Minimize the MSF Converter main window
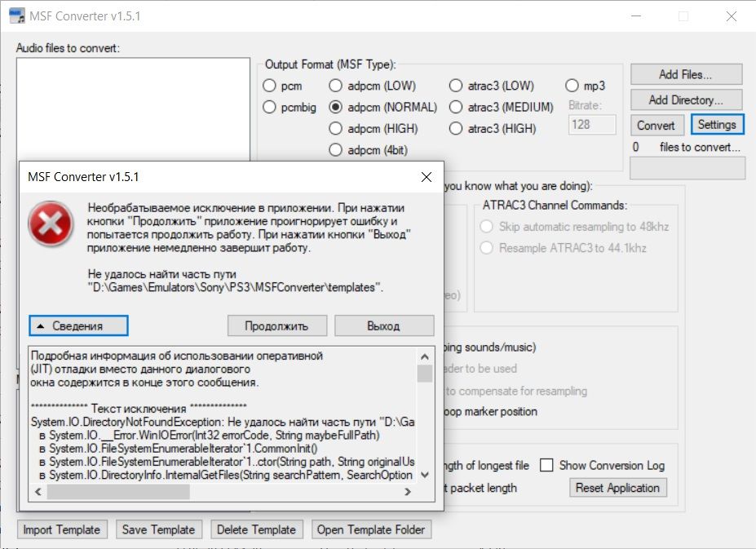This screenshot has height=549, width=756. (636, 16)
